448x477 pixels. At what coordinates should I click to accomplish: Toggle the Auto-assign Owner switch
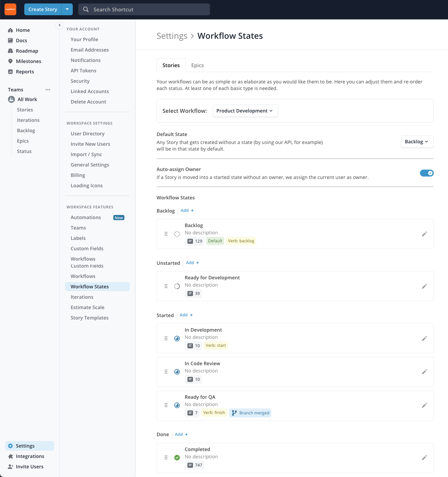pos(427,173)
